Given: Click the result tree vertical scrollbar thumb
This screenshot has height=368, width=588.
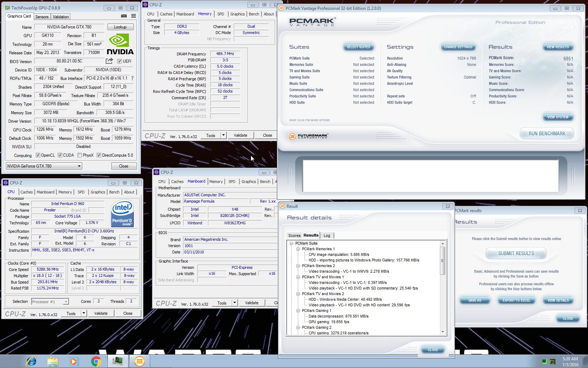Looking at the screenshot, I should 442,261.
